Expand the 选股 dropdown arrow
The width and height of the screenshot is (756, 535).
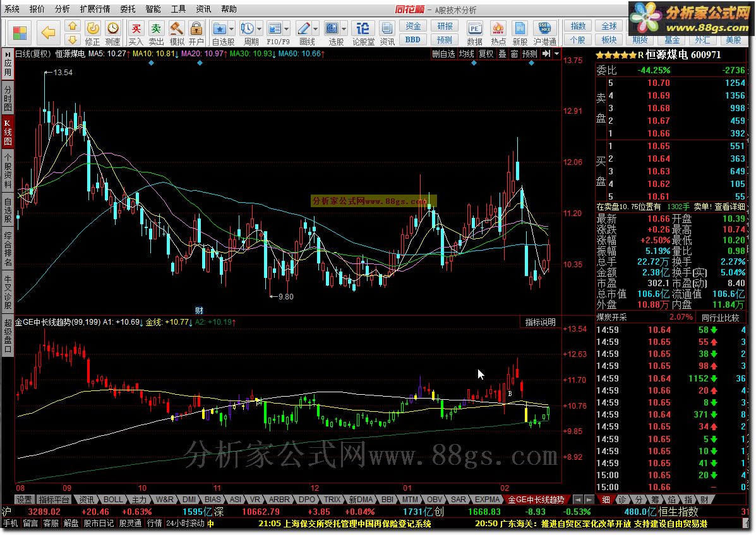click(344, 28)
